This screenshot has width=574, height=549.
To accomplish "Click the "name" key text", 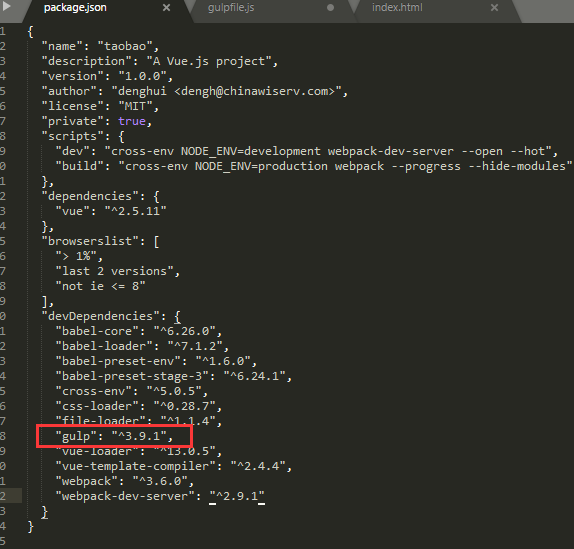I will pos(62,46).
